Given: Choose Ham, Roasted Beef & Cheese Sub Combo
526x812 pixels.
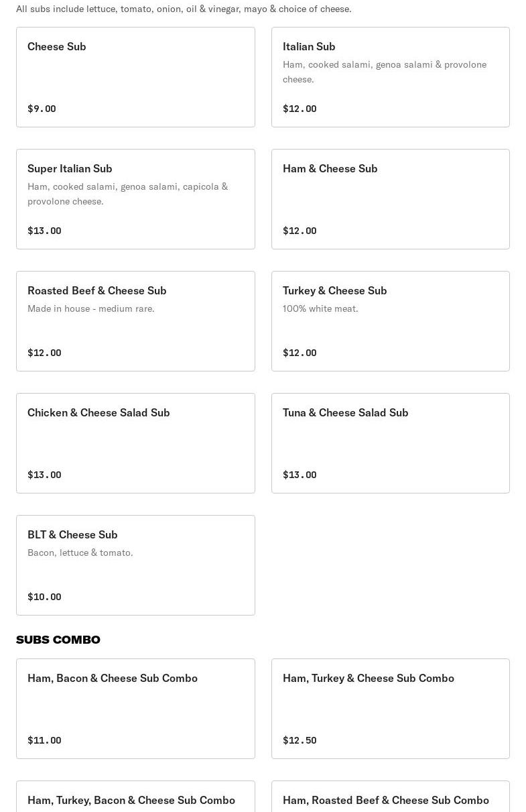Looking at the screenshot, I should [385, 800].
